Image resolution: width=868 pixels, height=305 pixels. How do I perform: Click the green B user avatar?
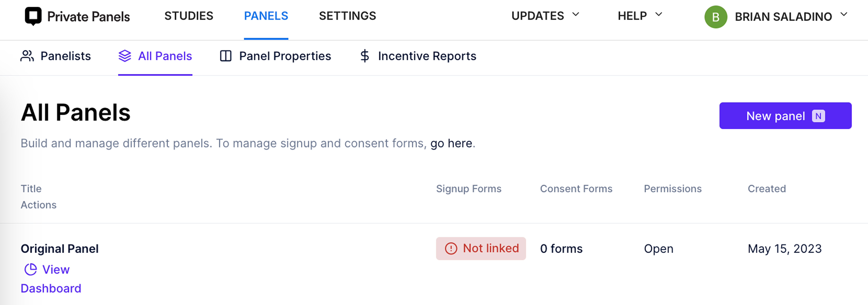[x=716, y=17]
